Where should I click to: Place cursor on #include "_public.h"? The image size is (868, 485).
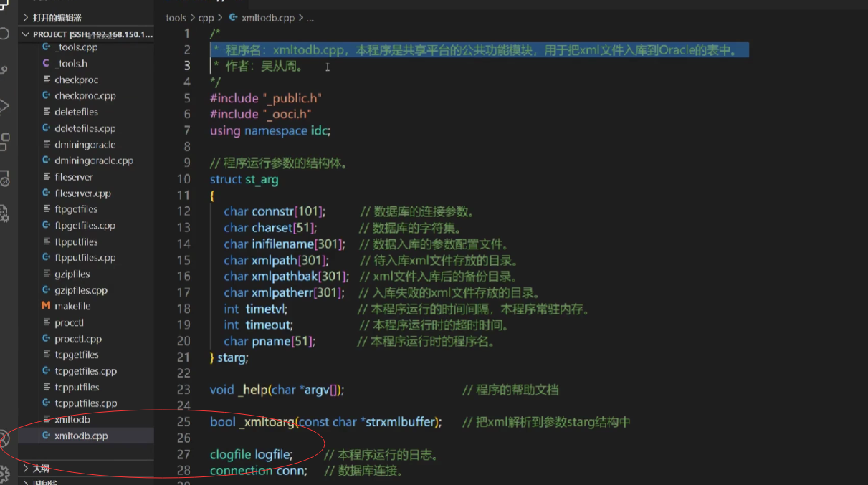tap(266, 98)
